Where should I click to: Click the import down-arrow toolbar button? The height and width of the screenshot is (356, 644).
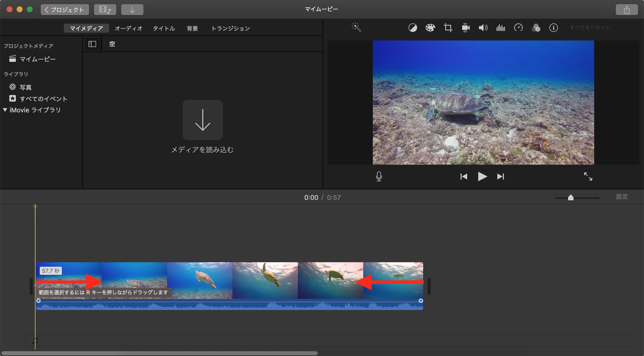132,10
